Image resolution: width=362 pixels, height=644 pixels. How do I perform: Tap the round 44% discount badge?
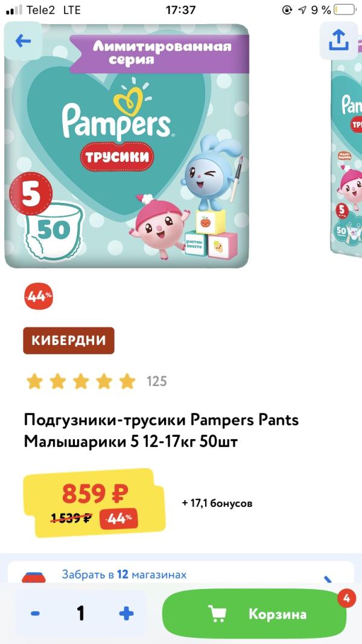pyautogui.click(x=39, y=297)
